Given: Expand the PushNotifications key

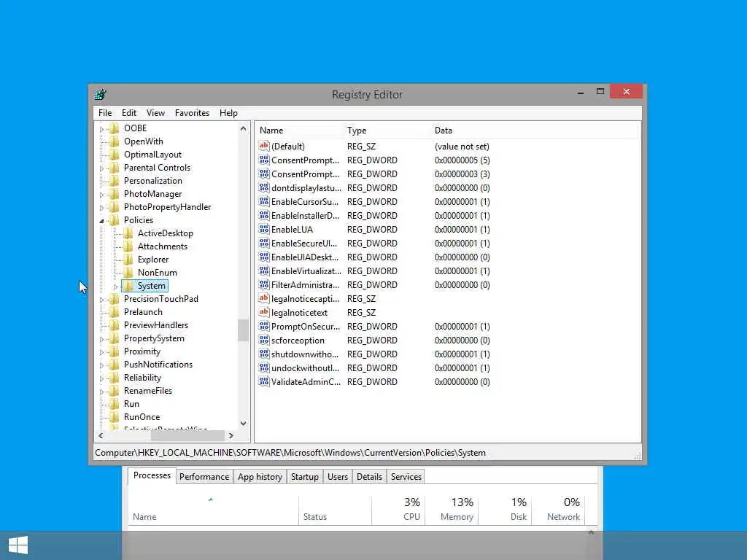Looking at the screenshot, I should pos(101,365).
